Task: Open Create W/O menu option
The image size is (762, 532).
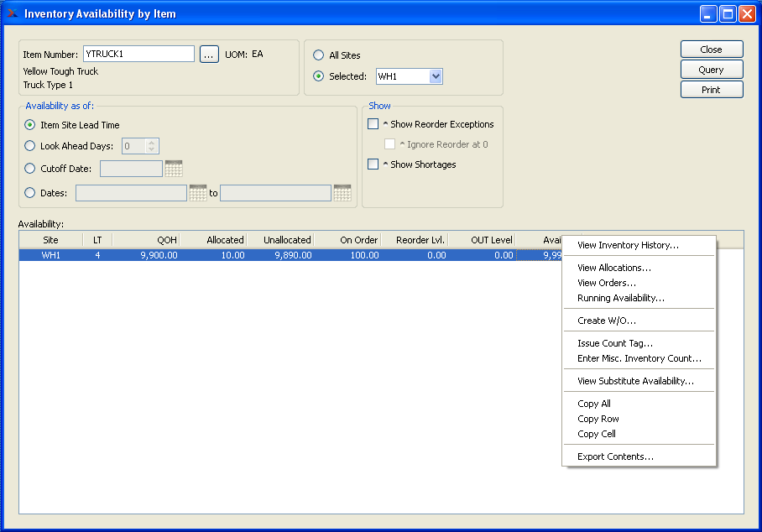Action: pos(607,321)
